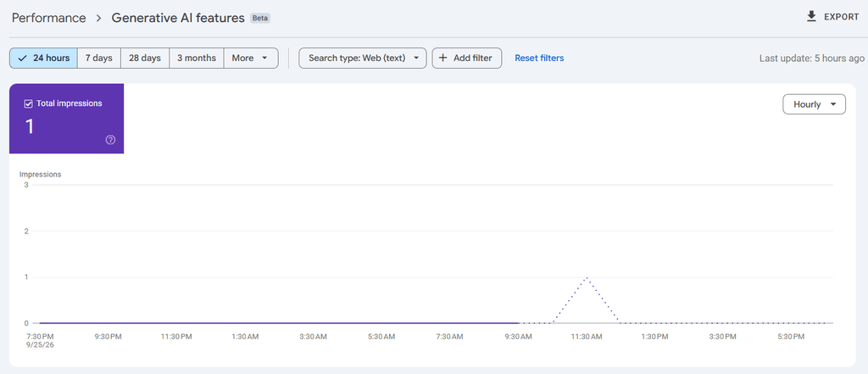Open Search type: Web (text) dropdown
This screenshot has height=374, width=868.
click(x=363, y=58)
